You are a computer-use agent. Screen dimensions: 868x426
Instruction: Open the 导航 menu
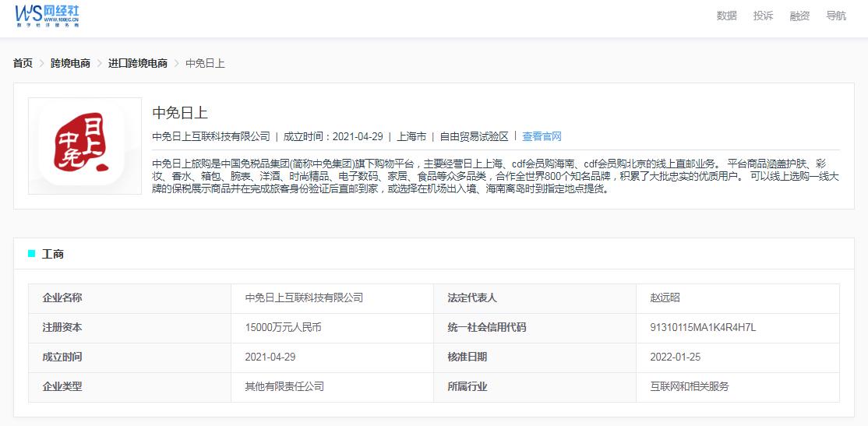click(x=836, y=16)
